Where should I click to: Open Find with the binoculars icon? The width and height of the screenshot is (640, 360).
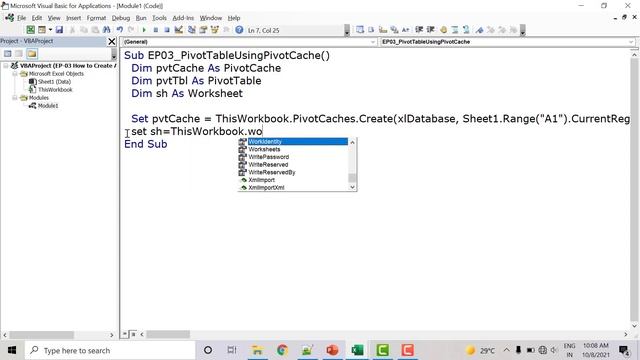pyautogui.click(x=107, y=30)
